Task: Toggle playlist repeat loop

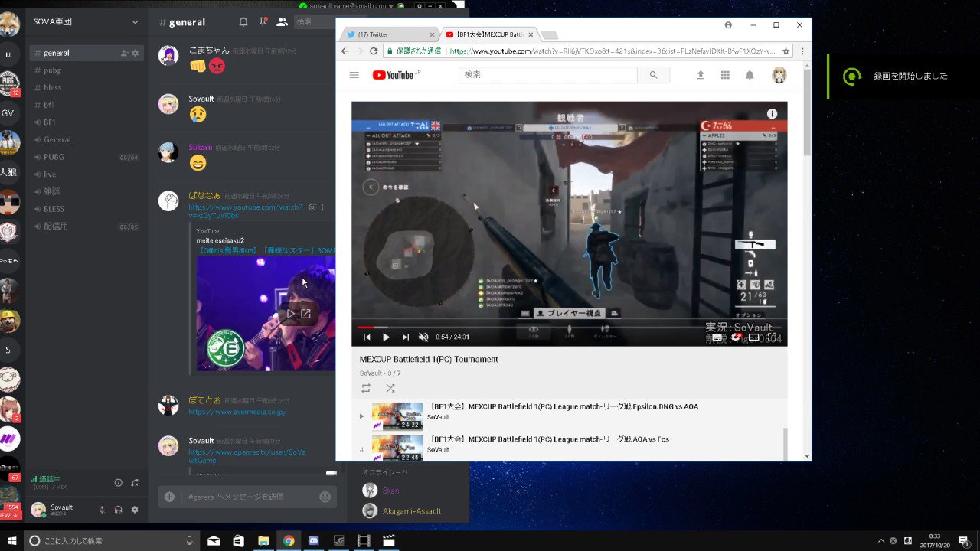Action: click(366, 388)
